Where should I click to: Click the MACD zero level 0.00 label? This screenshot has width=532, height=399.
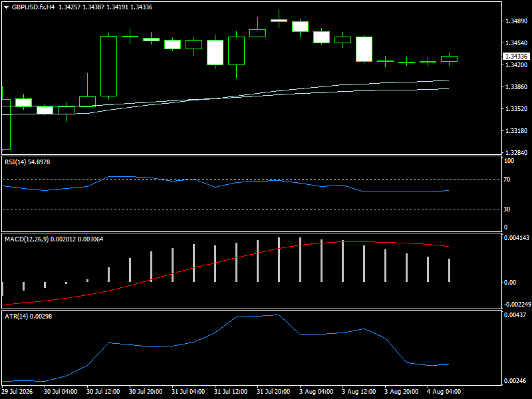click(509, 282)
